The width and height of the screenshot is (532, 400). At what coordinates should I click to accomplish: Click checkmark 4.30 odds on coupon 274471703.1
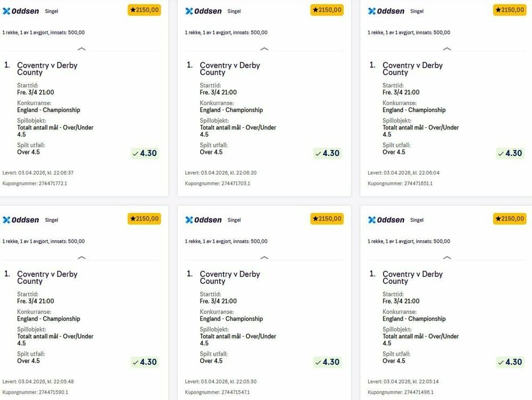point(327,153)
